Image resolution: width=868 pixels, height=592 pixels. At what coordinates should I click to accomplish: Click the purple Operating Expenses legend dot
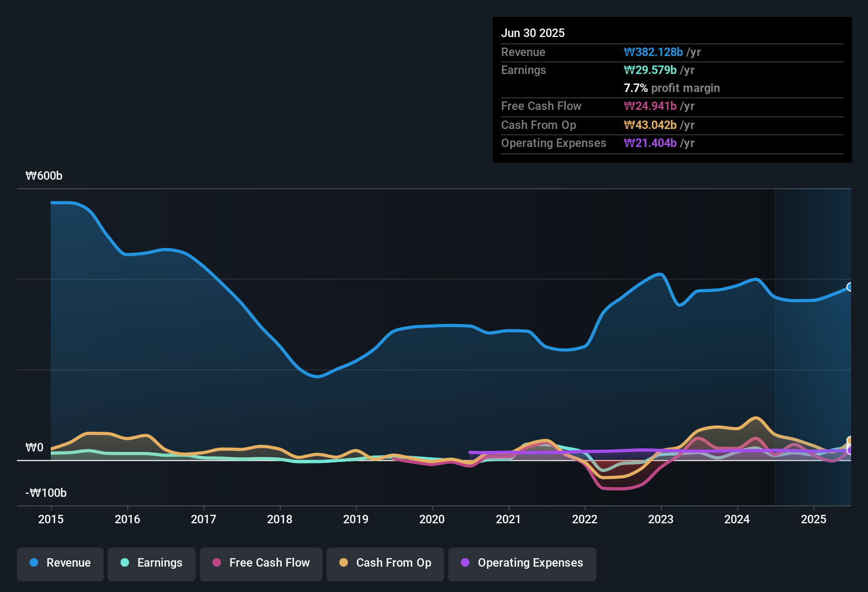pyautogui.click(x=465, y=563)
